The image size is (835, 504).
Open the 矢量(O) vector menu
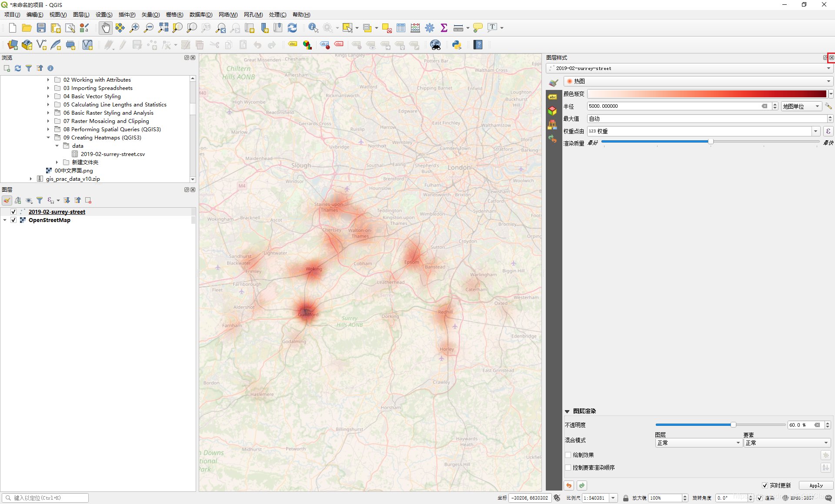point(150,14)
